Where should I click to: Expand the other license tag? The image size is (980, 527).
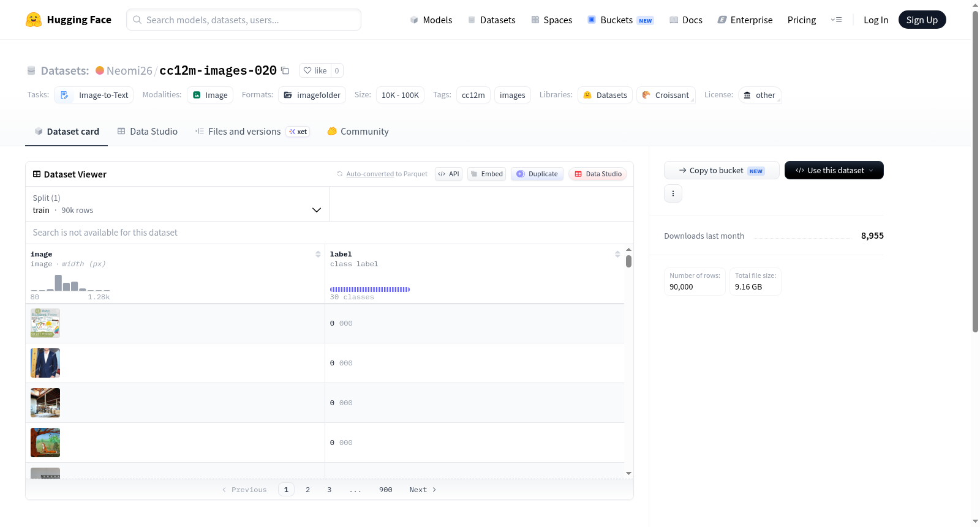pos(759,95)
